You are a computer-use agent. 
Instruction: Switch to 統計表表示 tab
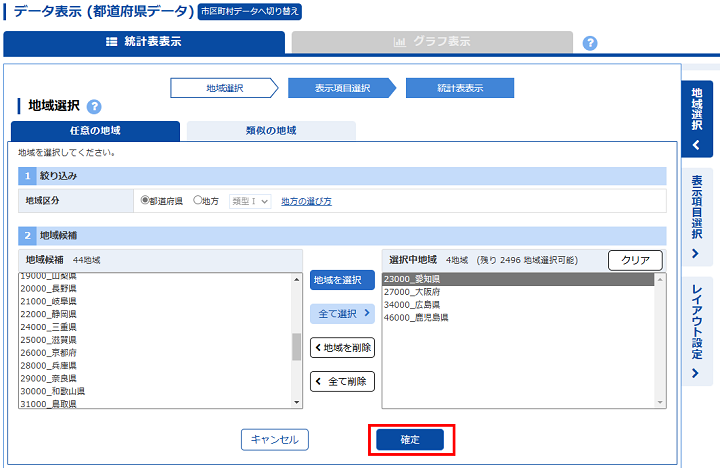(144, 42)
